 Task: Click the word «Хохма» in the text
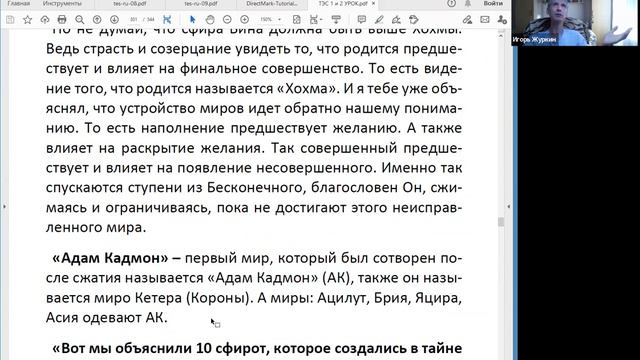click(308, 89)
